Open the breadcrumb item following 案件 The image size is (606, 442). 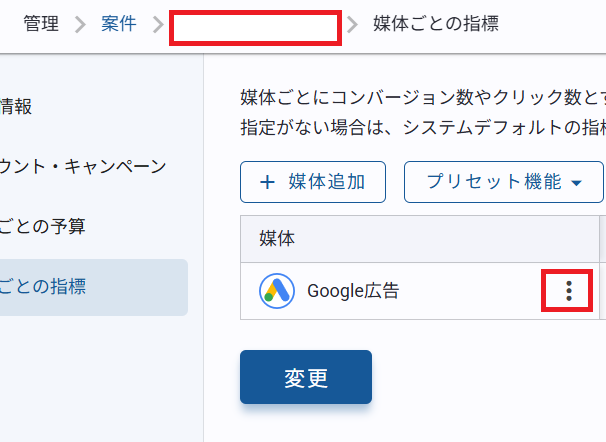tap(255, 27)
